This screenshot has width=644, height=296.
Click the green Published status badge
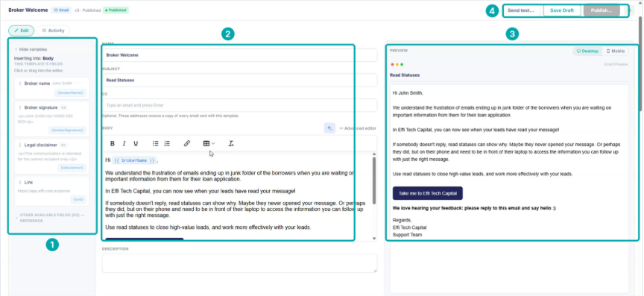click(116, 10)
